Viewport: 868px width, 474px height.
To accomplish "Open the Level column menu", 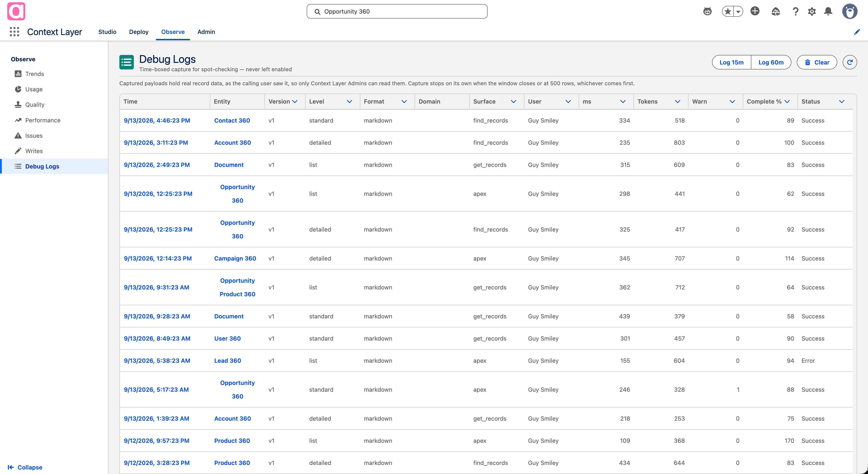I will pos(349,102).
